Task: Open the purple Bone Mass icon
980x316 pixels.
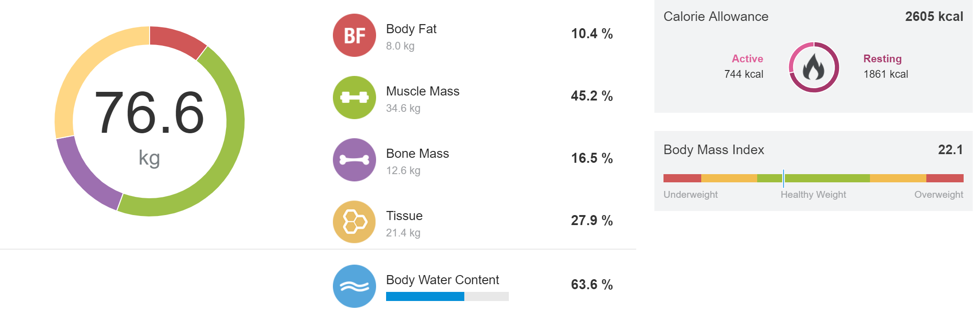Action: [x=354, y=160]
